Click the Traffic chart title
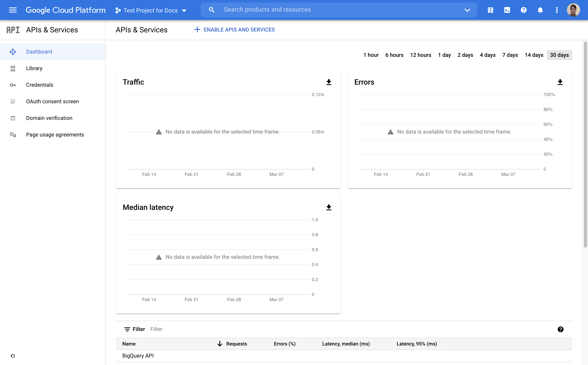 134,82
